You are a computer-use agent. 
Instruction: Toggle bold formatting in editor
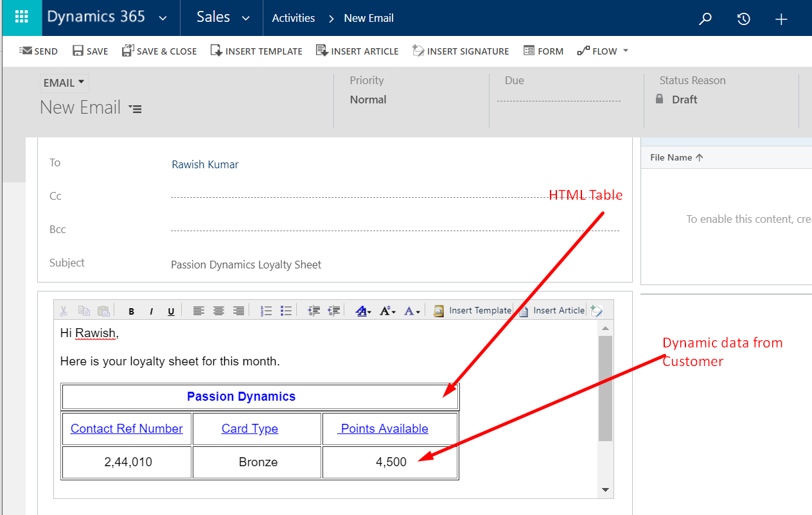click(131, 311)
